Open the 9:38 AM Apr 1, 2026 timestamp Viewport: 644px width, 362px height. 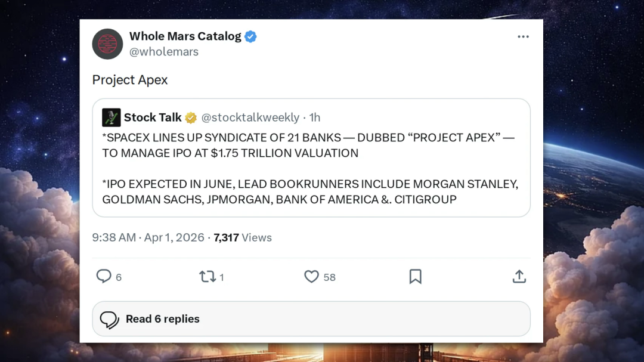pyautogui.click(x=148, y=237)
